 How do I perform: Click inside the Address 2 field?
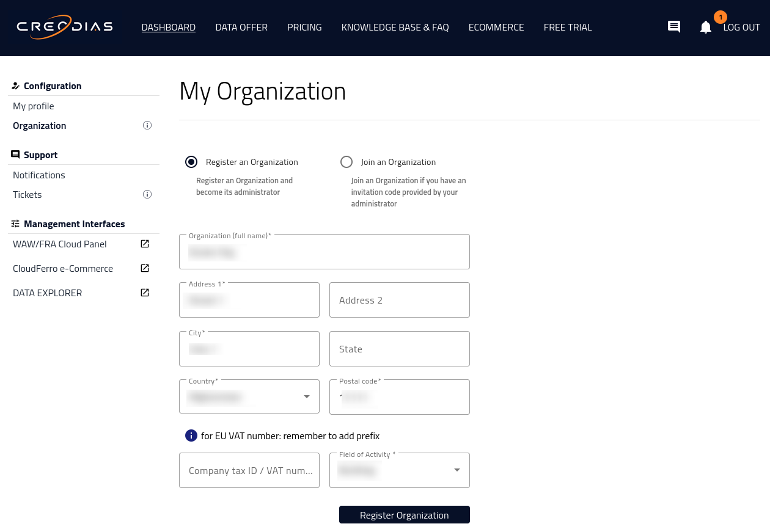(x=400, y=300)
